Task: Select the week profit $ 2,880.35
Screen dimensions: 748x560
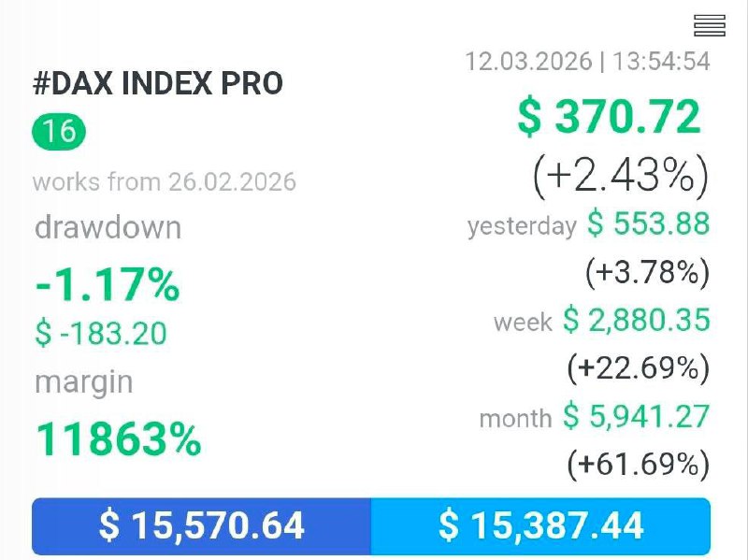Action: (636, 321)
